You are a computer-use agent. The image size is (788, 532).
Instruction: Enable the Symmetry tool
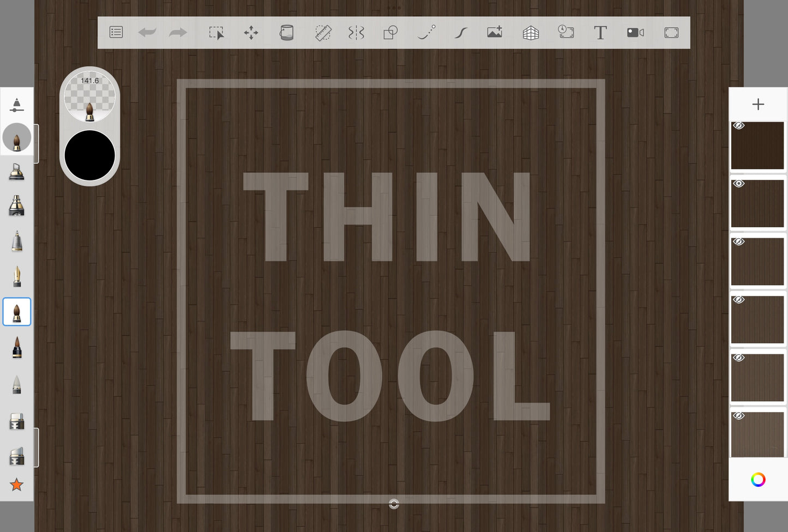pos(356,33)
